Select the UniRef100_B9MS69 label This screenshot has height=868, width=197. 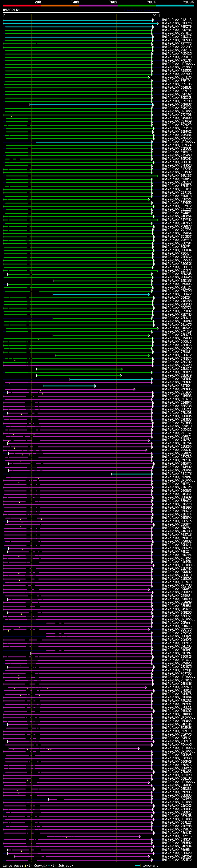(176, 857)
